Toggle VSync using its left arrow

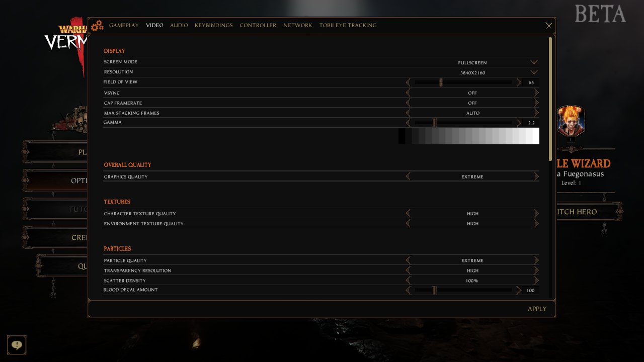(408, 93)
